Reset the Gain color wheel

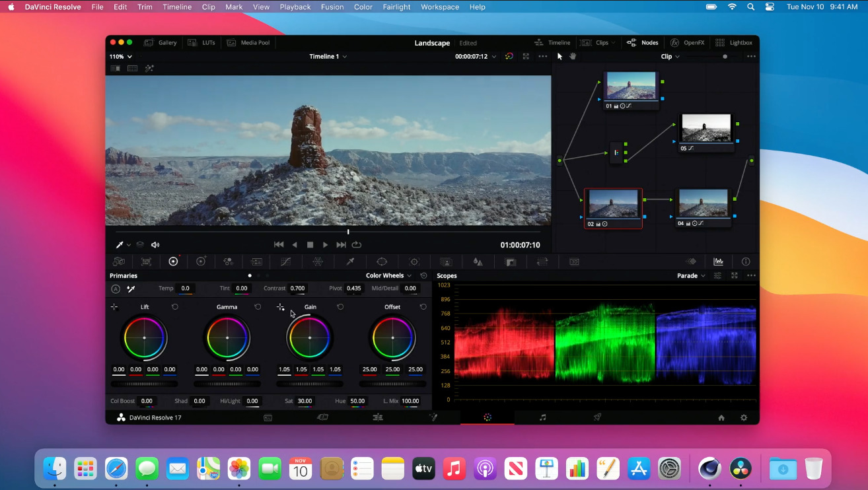tap(340, 307)
